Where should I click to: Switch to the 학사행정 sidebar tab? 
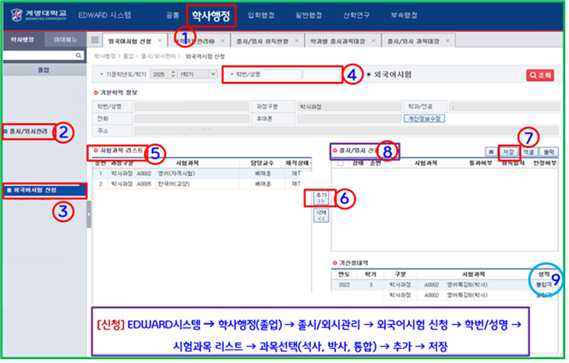point(23,40)
